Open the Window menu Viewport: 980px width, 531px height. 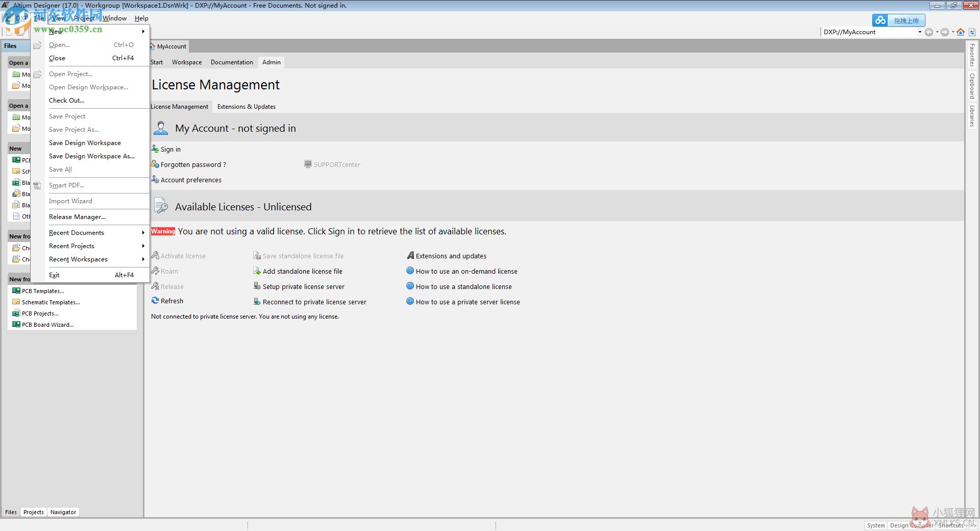114,18
